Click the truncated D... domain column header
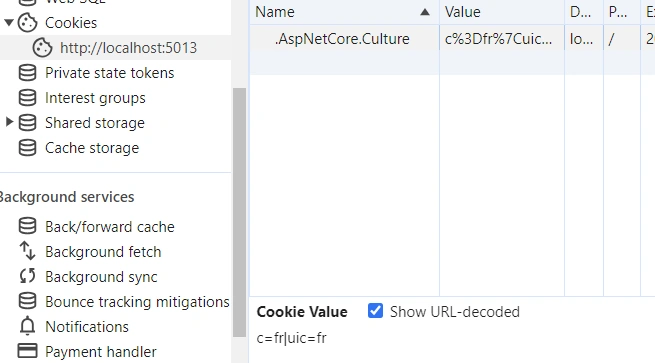 point(584,12)
